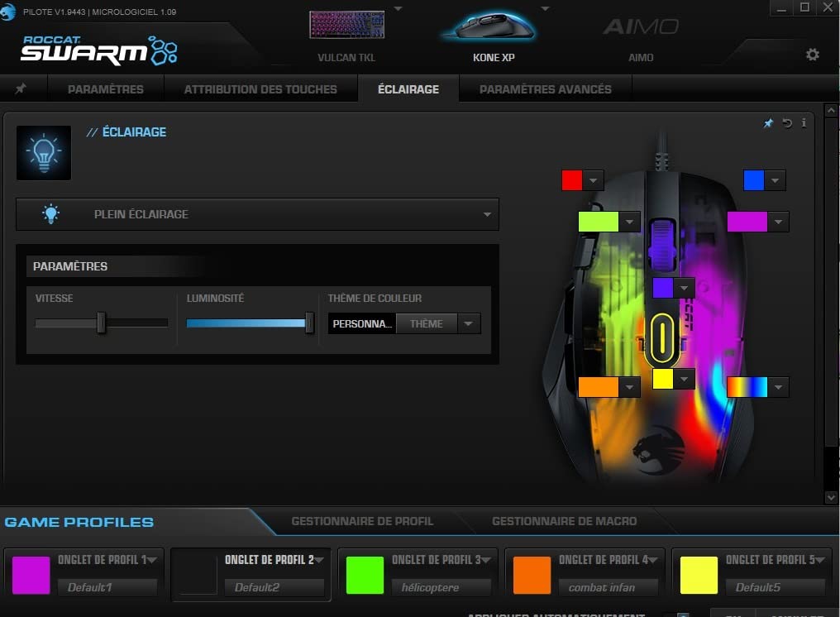
Task: Click the Roccat Swarm logo
Action: pos(99,50)
